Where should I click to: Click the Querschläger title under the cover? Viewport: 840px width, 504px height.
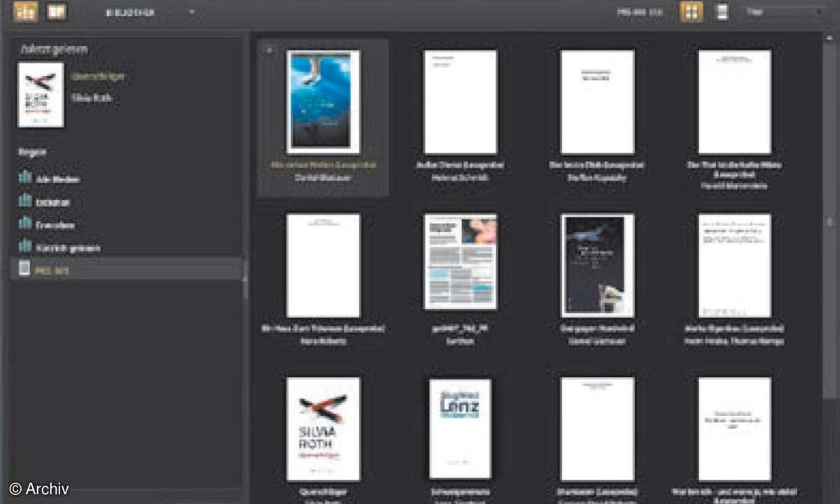323,492
